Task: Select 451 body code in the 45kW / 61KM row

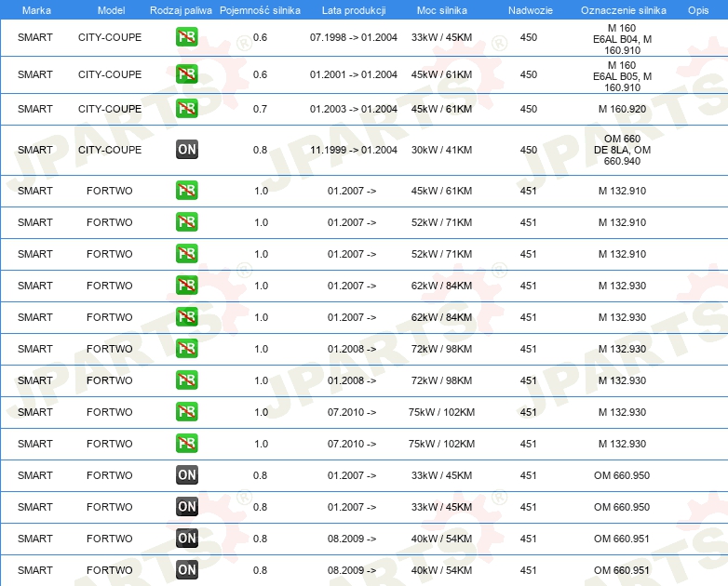Action: tap(529, 191)
